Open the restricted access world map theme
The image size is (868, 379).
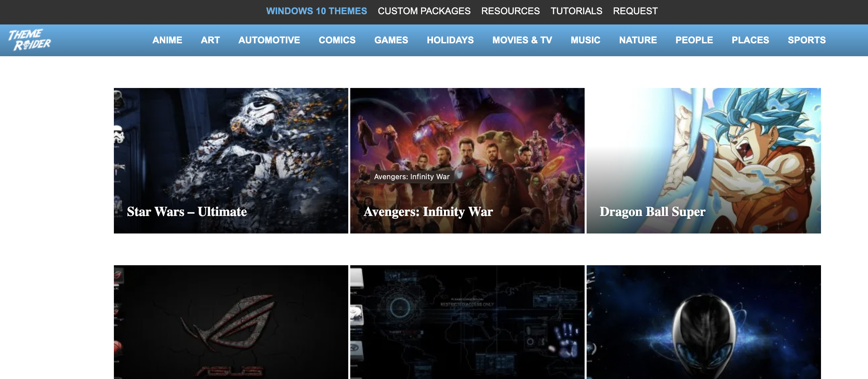tap(467, 322)
